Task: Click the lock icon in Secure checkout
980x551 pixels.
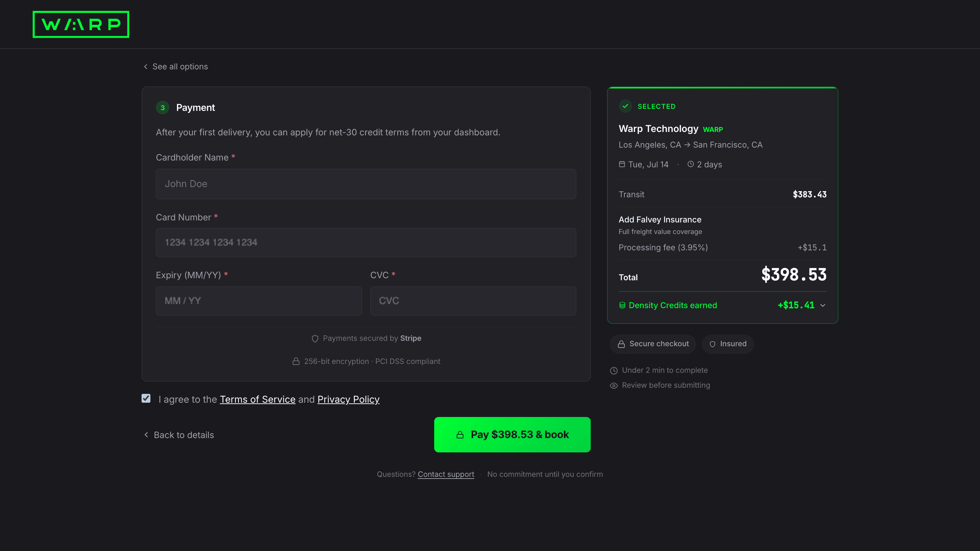Action: tap(621, 344)
